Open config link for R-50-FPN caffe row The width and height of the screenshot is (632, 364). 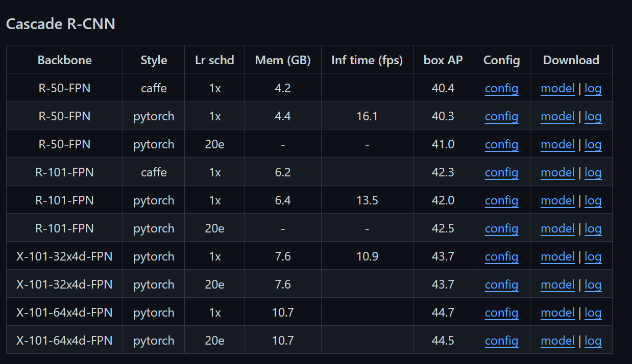coord(501,88)
